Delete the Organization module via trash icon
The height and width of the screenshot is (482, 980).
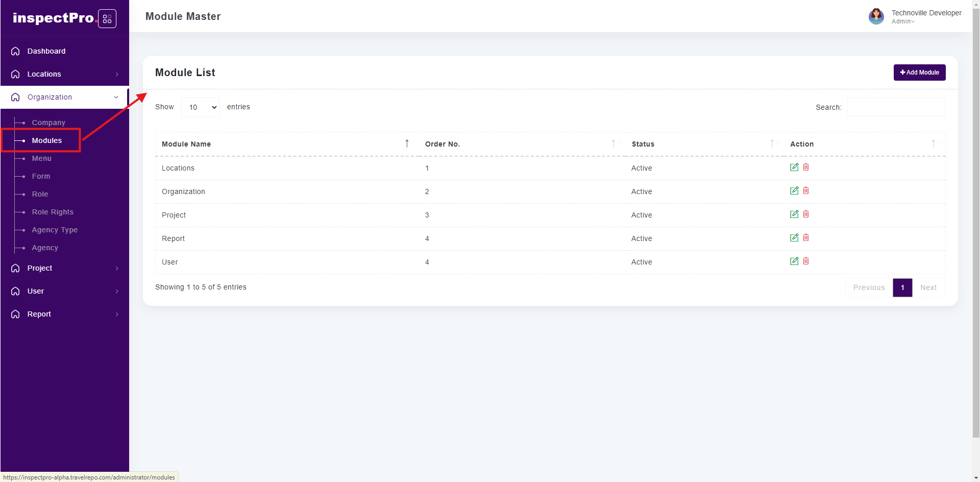point(806,191)
